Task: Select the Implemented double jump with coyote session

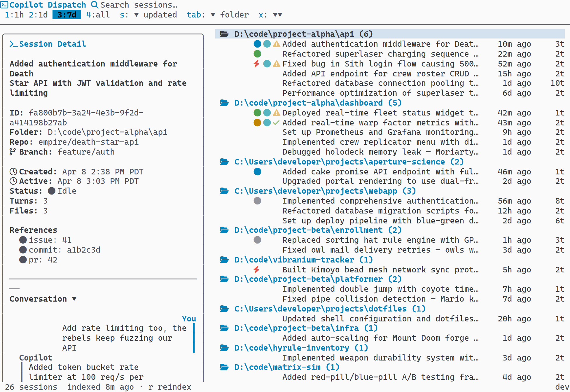Action: 390,289
